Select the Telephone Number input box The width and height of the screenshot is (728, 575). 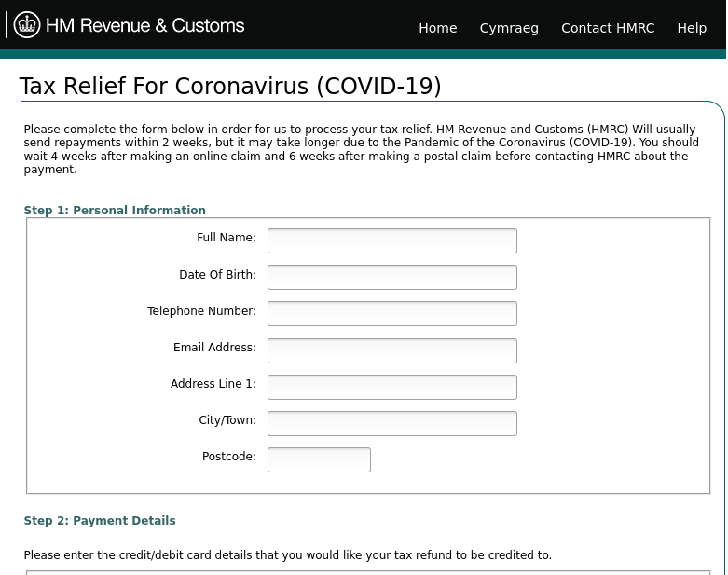[392, 314]
